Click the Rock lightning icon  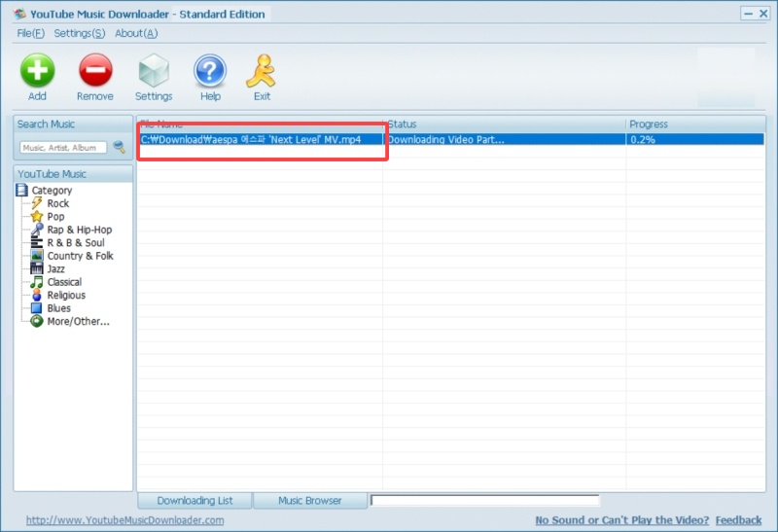point(37,203)
